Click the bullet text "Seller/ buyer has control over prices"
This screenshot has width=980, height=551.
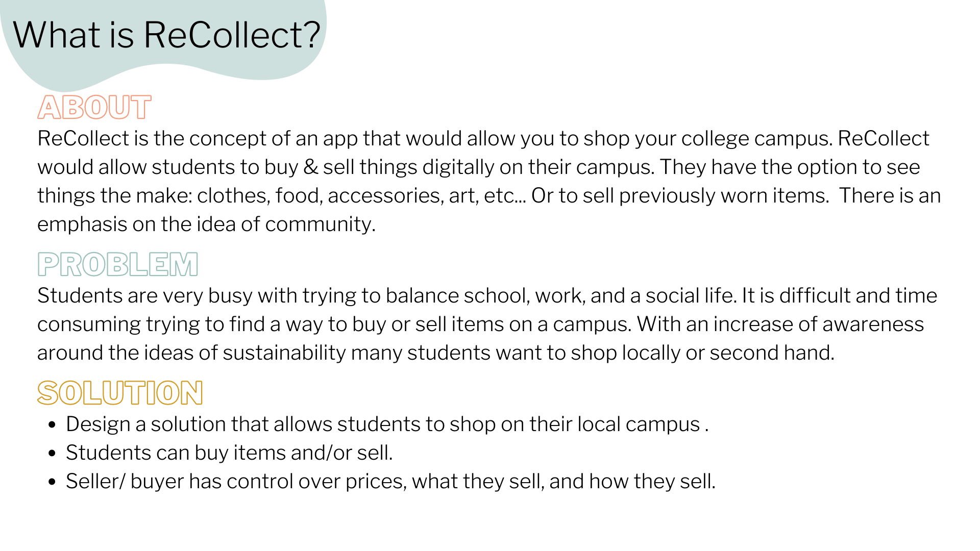click(x=390, y=482)
